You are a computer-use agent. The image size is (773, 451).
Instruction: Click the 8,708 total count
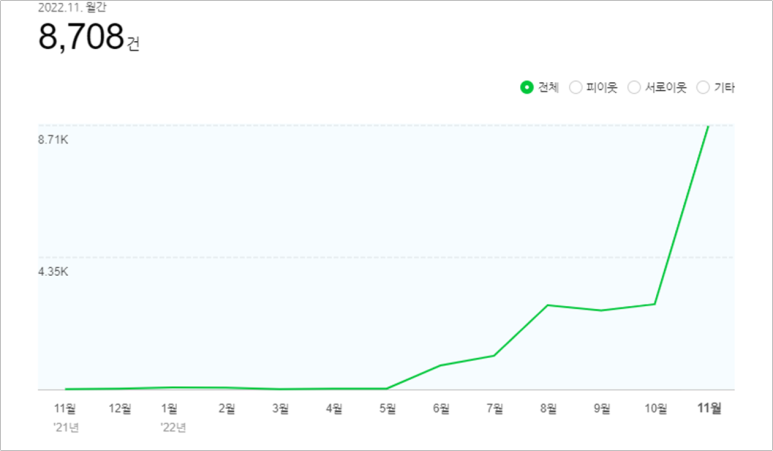(x=81, y=36)
